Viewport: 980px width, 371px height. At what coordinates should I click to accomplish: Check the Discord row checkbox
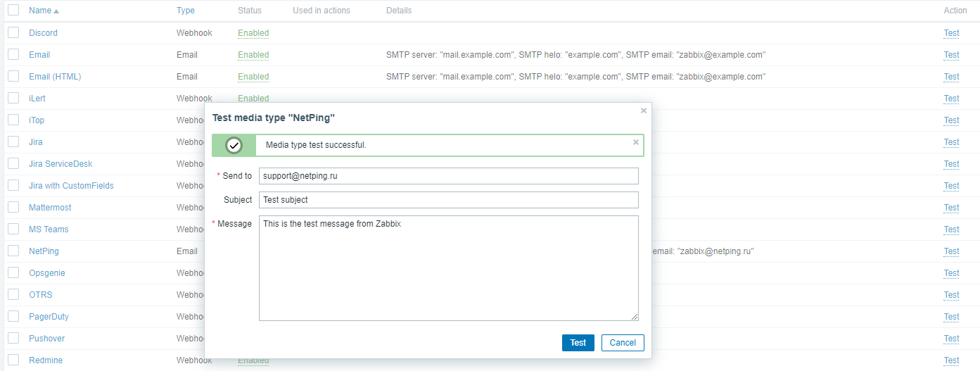point(13,33)
